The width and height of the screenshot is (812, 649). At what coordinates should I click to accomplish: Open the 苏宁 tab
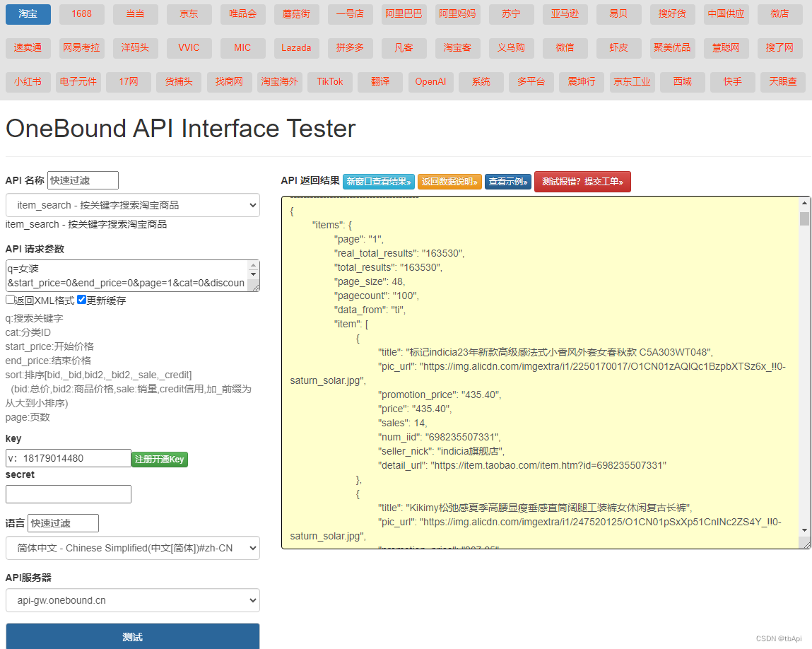pyautogui.click(x=511, y=14)
